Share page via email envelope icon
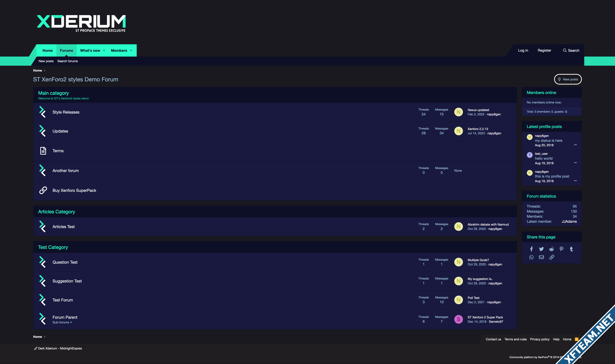615x364 pixels. [541, 257]
